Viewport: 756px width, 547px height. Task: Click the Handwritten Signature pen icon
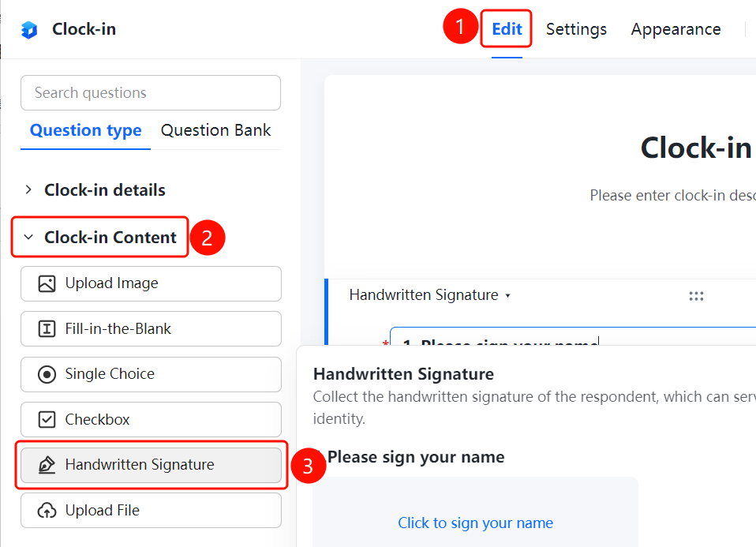[x=47, y=465]
